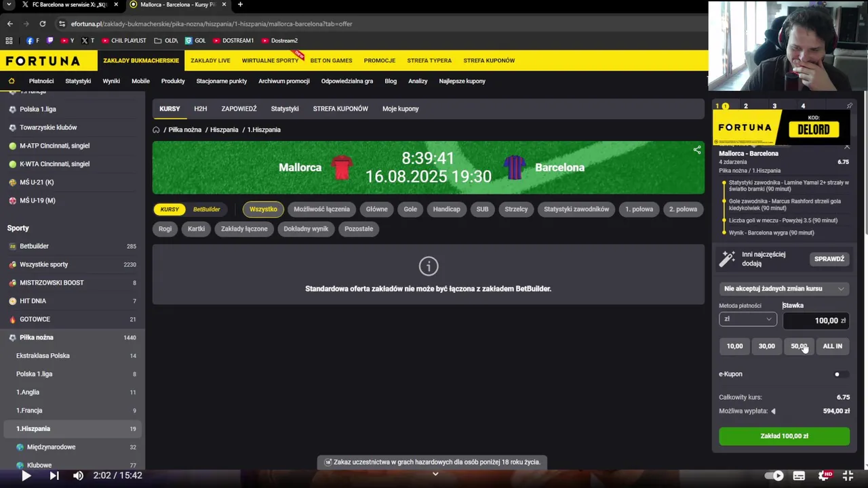Click the magic wand suggestions icon

(728, 258)
